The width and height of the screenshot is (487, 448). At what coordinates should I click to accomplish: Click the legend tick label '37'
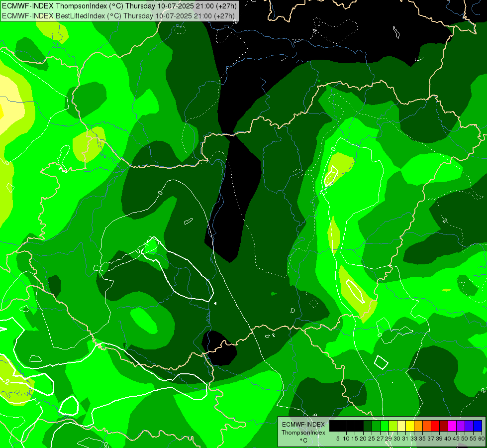pos(431,439)
